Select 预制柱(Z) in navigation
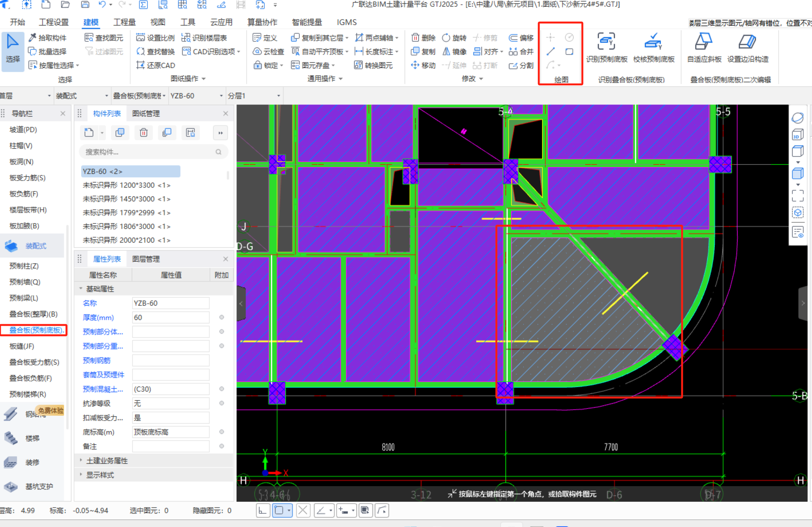This screenshot has height=527, width=812. pyautogui.click(x=24, y=266)
